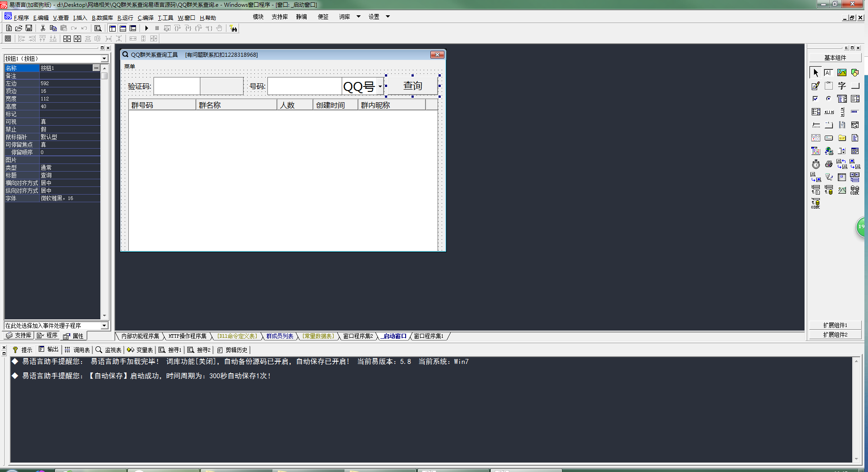The height and width of the screenshot is (472, 868).
Task: Create a new file from the toolbar
Action: point(9,28)
